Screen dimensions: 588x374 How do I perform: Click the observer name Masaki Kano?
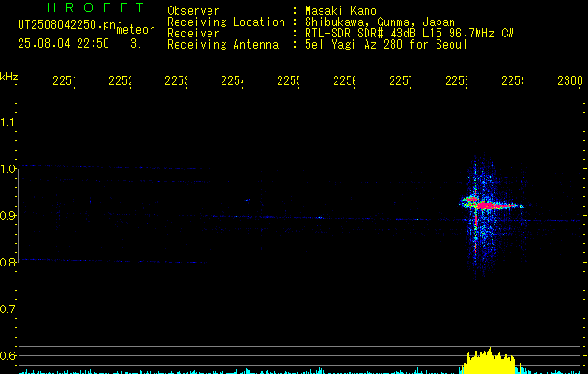[340, 10]
